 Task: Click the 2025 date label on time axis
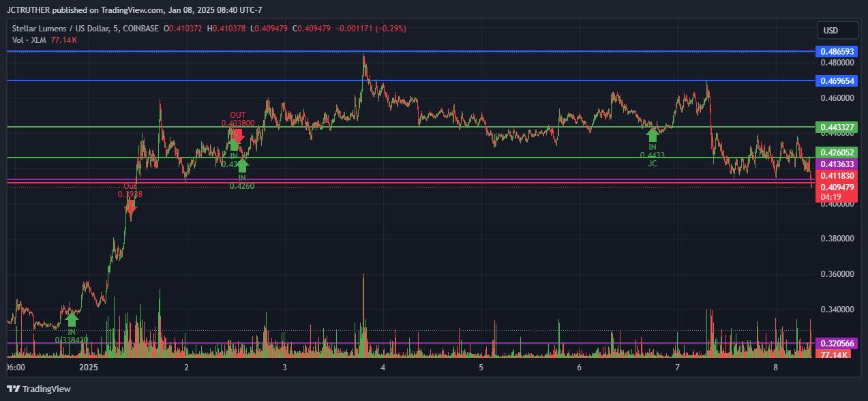click(89, 368)
